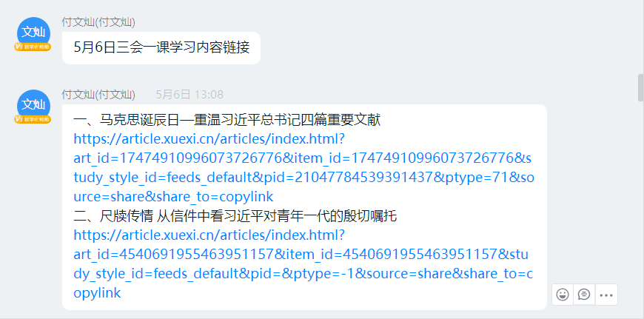Click the 二、尺牍传情 heading text
Image resolution: width=644 pixels, height=319 pixels.
click(236, 216)
